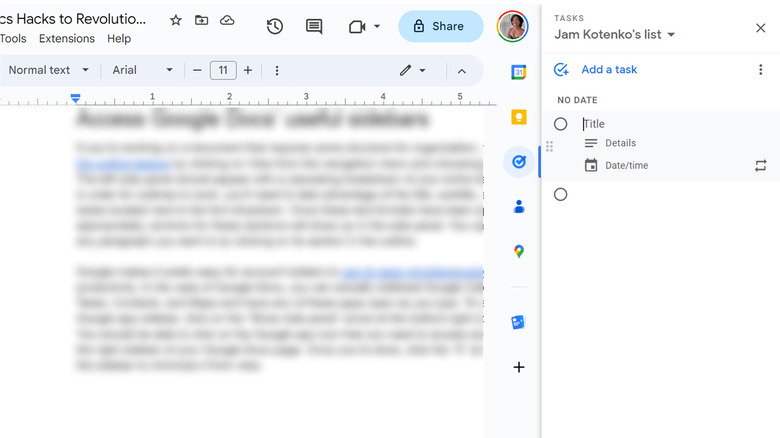The height and width of the screenshot is (438, 780).
Task: Close the Tasks side panel
Action: [x=761, y=28]
